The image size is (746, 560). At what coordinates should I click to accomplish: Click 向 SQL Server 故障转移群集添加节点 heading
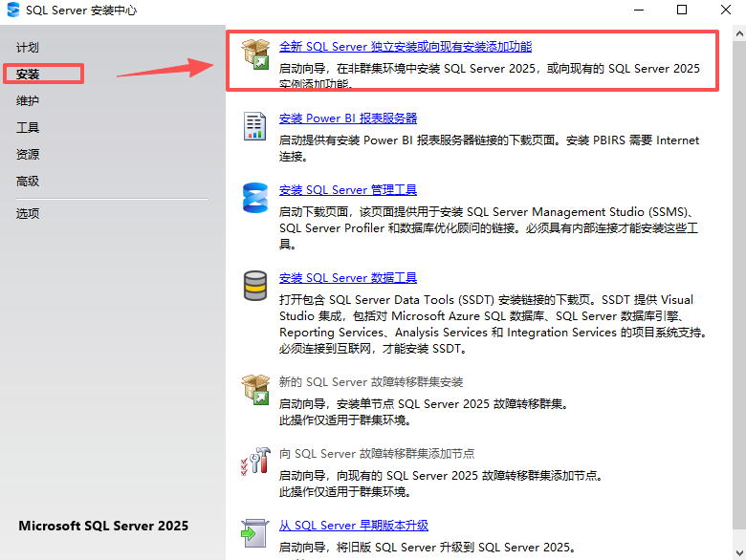[377, 454]
